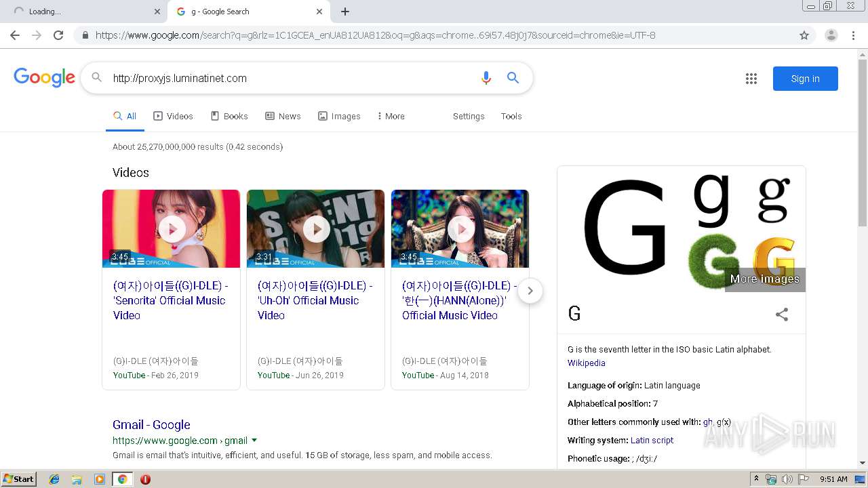Viewport: 868px width, 488px height.
Task: Click the volume icon in system tray
Action: [x=787, y=479]
